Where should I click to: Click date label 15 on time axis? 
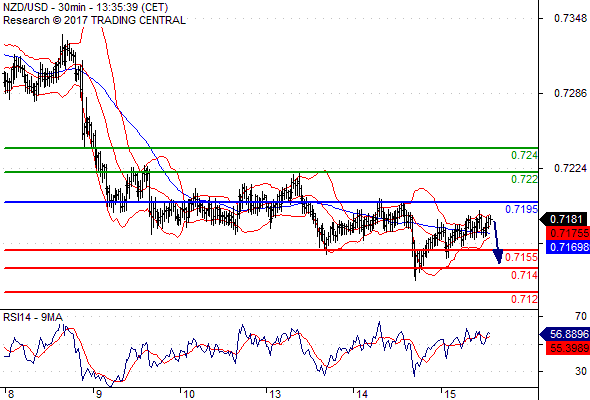coord(450,394)
